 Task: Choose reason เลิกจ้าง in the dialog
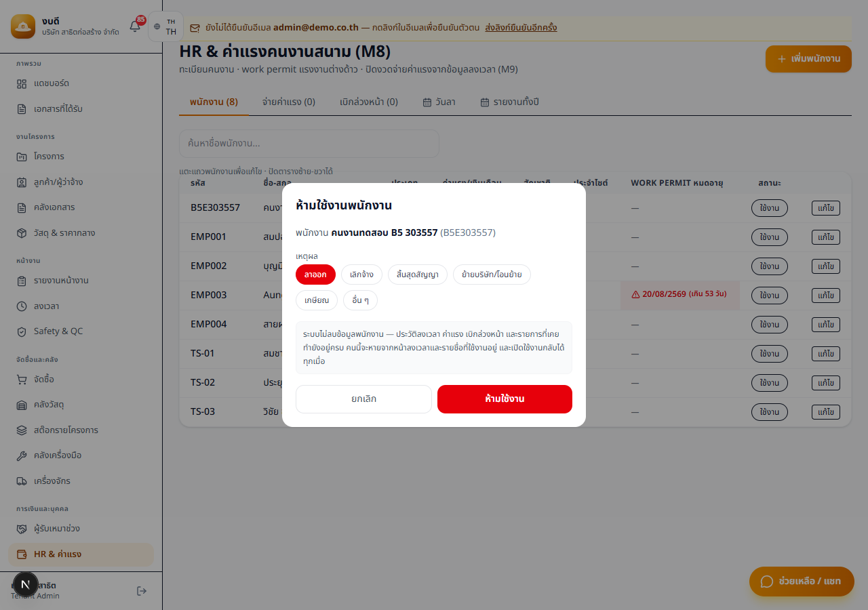(x=361, y=274)
